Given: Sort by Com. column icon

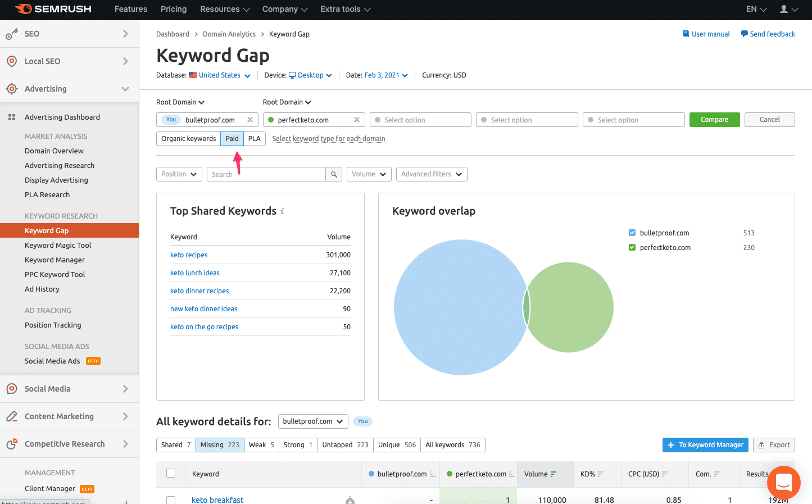Looking at the screenshot, I should click(716, 474).
